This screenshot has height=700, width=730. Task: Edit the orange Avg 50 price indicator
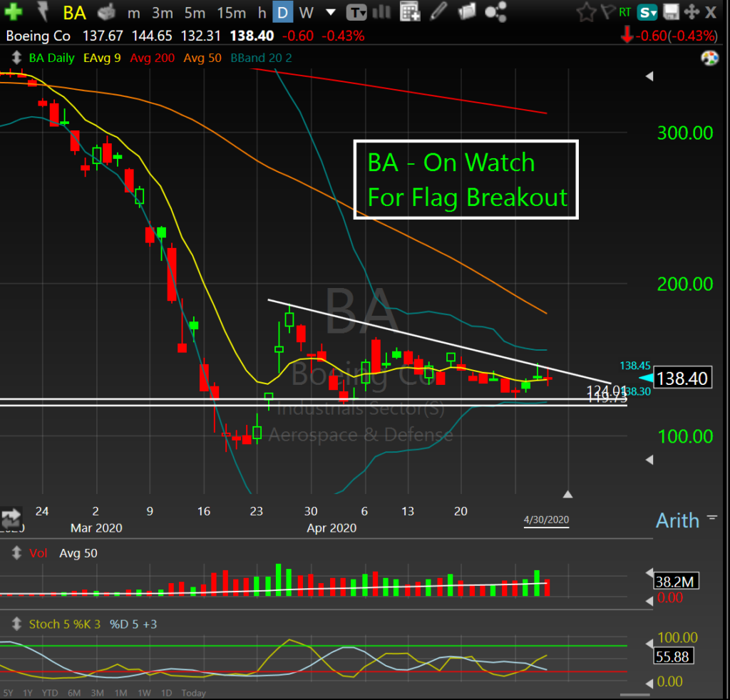pyautogui.click(x=202, y=58)
